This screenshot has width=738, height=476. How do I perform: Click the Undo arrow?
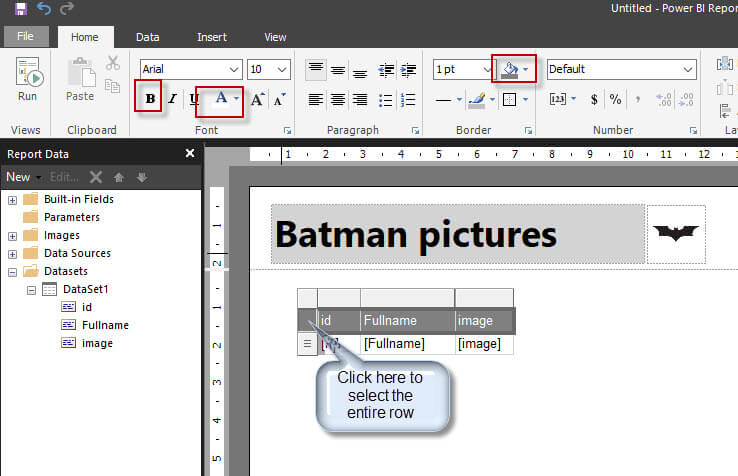44,8
